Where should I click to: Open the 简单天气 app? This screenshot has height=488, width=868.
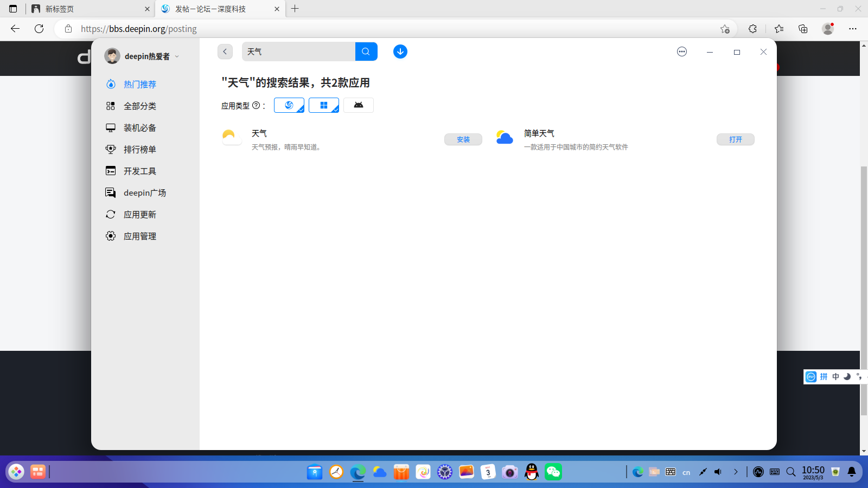(736, 139)
